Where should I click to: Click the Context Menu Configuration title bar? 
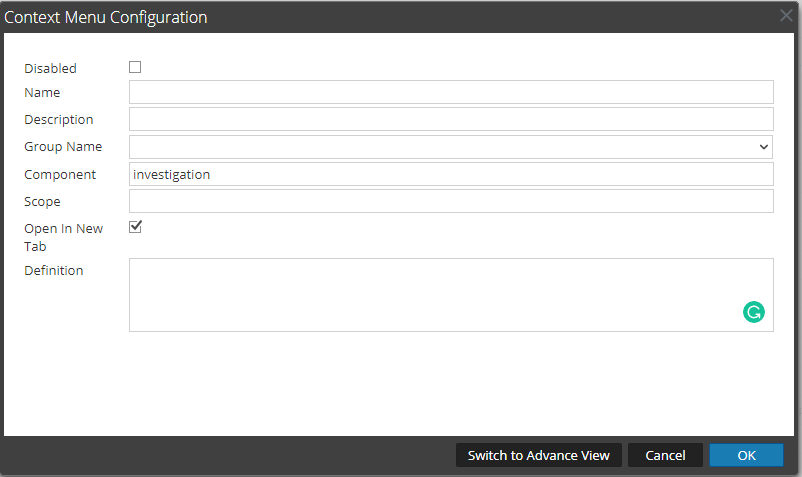coord(300,17)
